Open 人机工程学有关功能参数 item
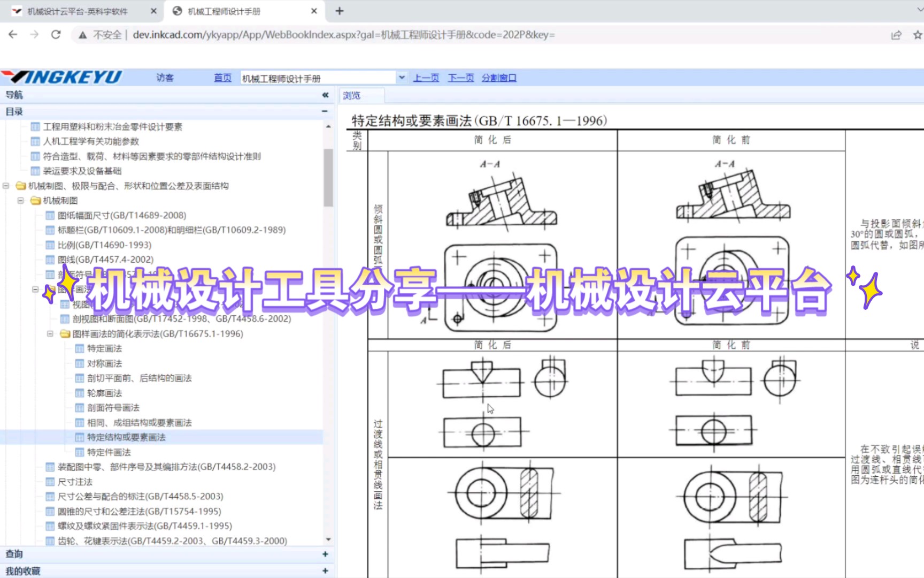The width and height of the screenshot is (924, 578). [x=91, y=141]
